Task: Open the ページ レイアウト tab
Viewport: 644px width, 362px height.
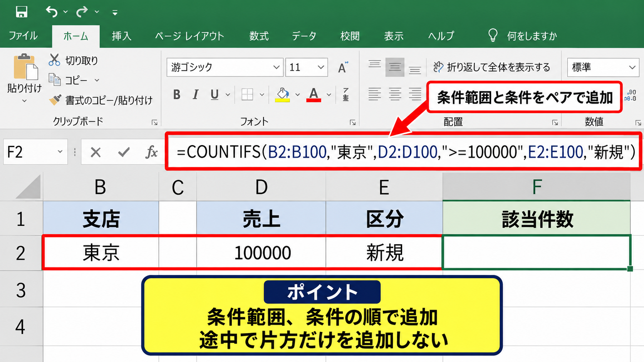Action: click(x=190, y=36)
